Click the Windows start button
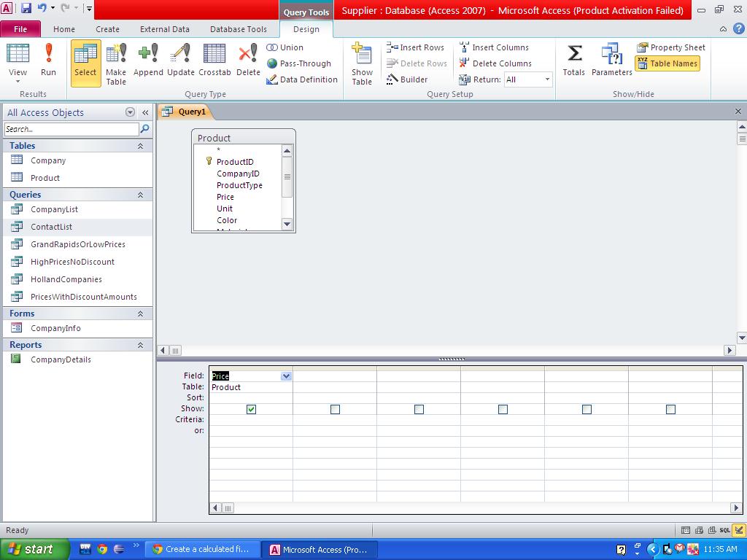The image size is (747, 560). point(34,549)
